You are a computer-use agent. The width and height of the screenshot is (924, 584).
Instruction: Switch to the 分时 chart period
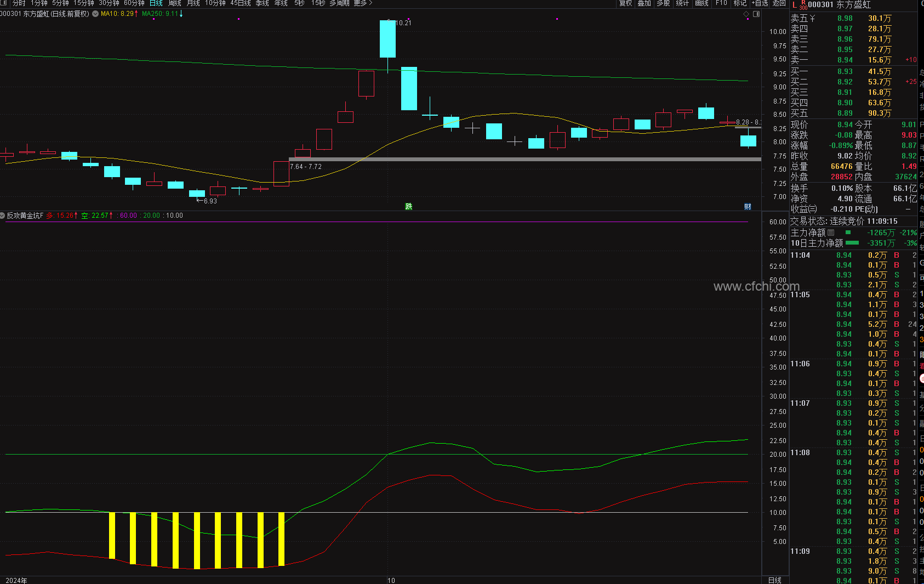pyautogui.click(x=19, y=3)
